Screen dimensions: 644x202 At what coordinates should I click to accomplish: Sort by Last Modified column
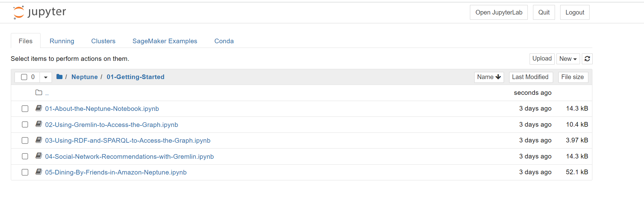click(x=530, y=77)
